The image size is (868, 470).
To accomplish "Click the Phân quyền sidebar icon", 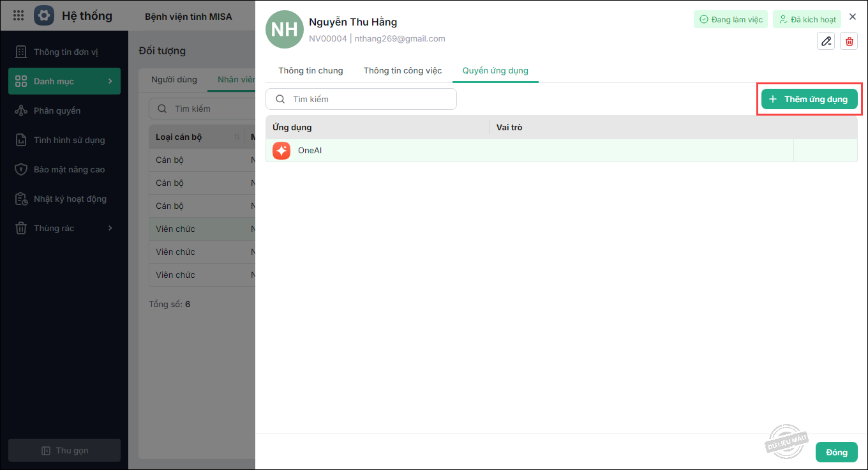I will [21, 110].
